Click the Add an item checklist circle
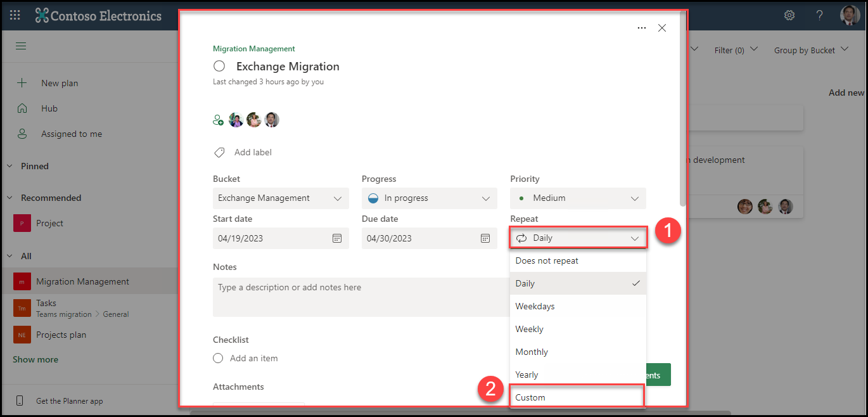This screenshot has width=868, height=417. pos(218,358)
